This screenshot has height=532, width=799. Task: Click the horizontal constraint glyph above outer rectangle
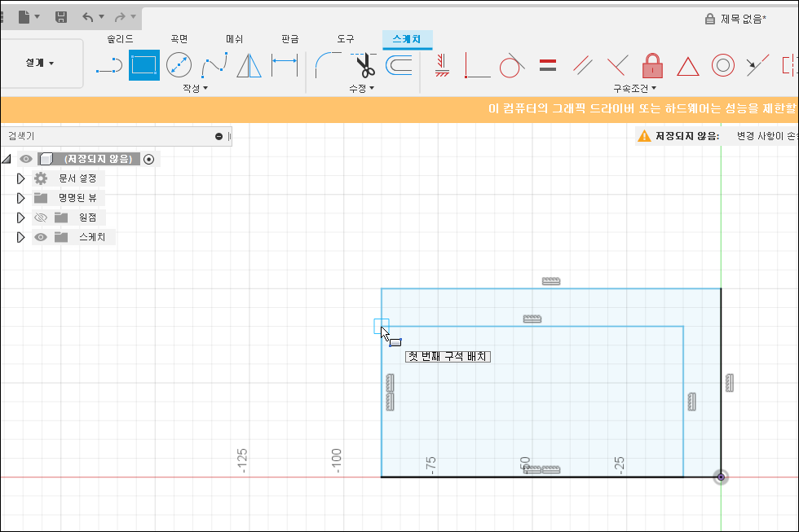(551, 281)
